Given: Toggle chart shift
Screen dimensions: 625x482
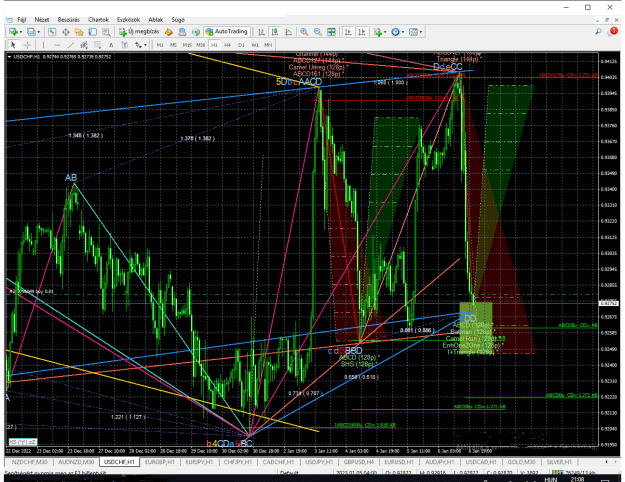Looking at the screenshot, I should point(362,32).
